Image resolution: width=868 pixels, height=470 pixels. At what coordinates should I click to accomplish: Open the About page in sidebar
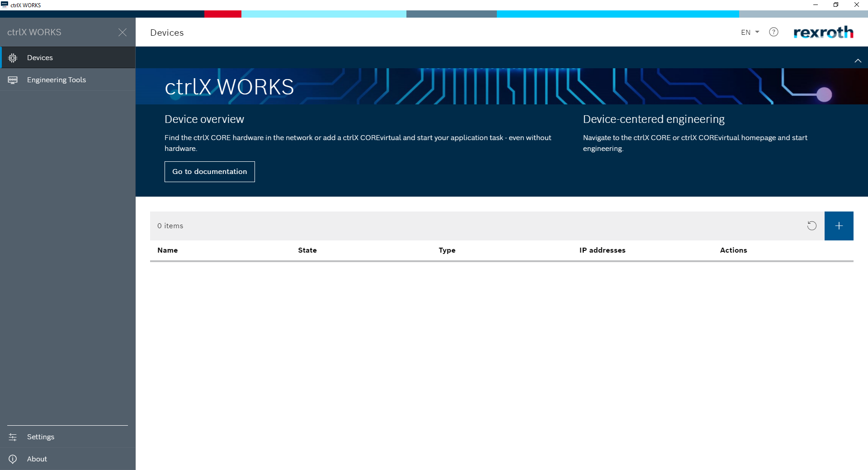coord(68,459)
